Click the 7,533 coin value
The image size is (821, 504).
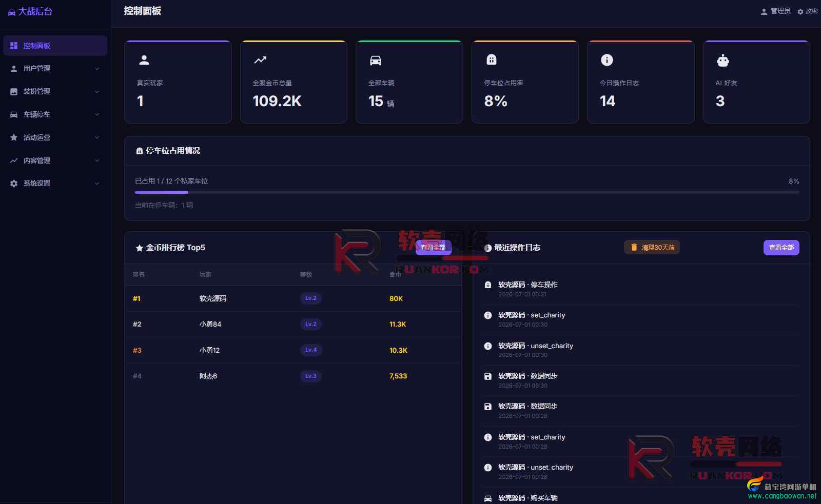coord(398,376)
